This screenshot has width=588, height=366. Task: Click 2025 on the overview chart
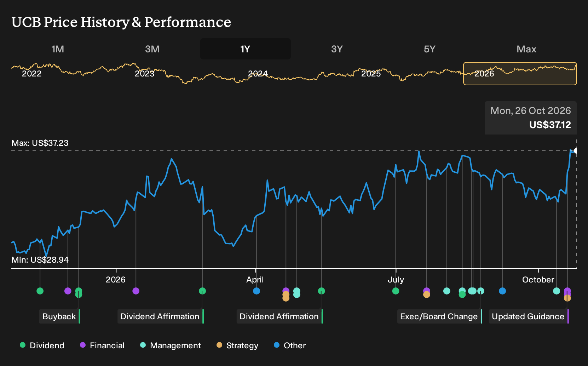(371, 74)
